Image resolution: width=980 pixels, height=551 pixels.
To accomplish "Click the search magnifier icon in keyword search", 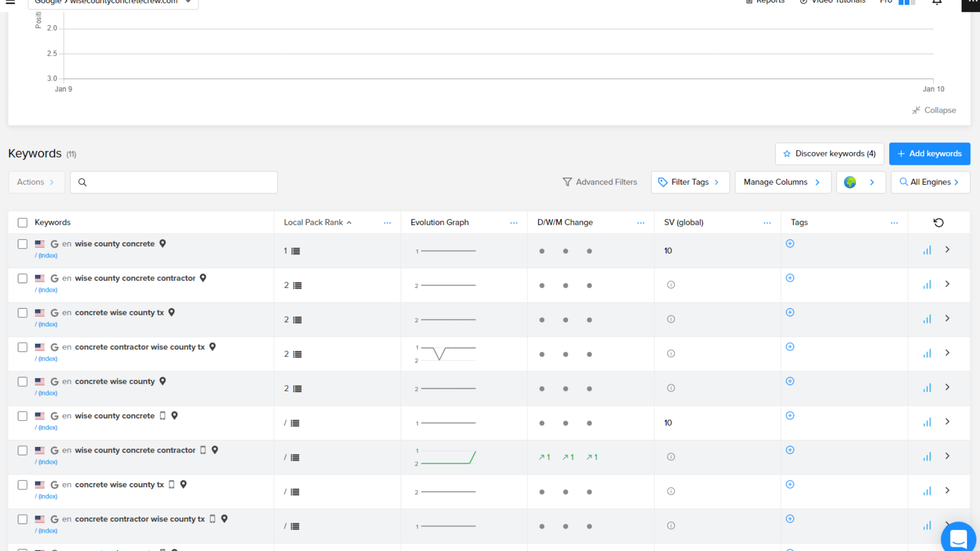I will (x=82, y=182).
